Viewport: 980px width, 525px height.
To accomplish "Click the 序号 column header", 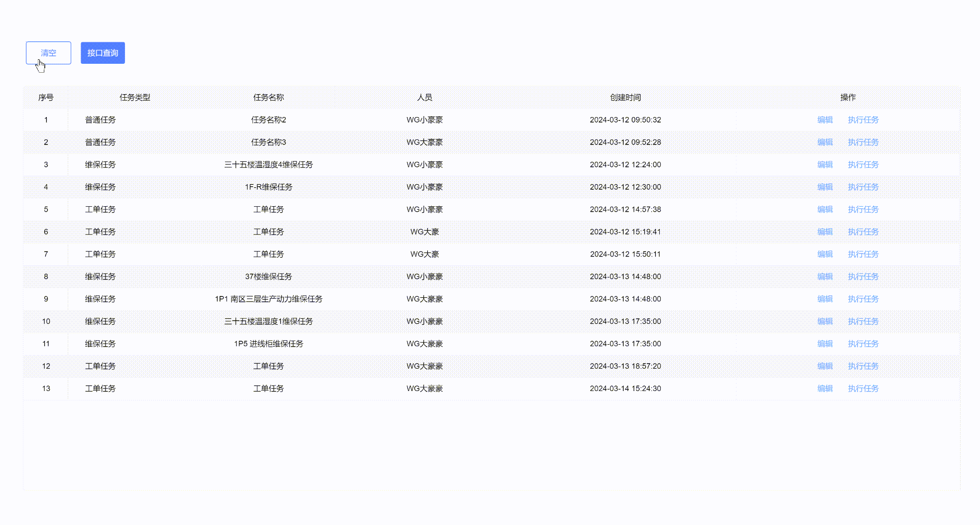I will (46, 98).
